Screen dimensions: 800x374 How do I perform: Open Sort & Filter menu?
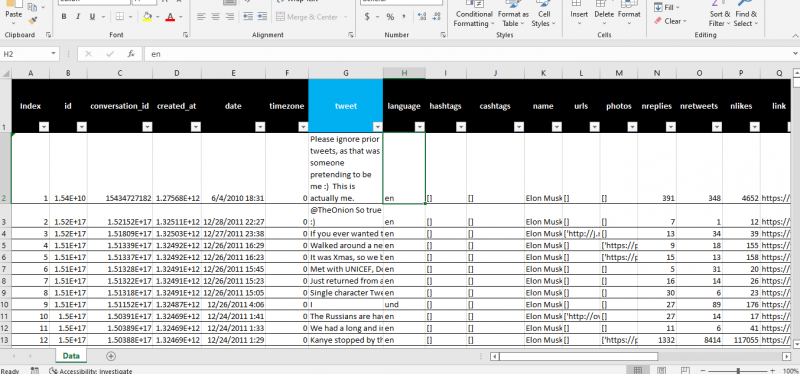click(720, 15)
